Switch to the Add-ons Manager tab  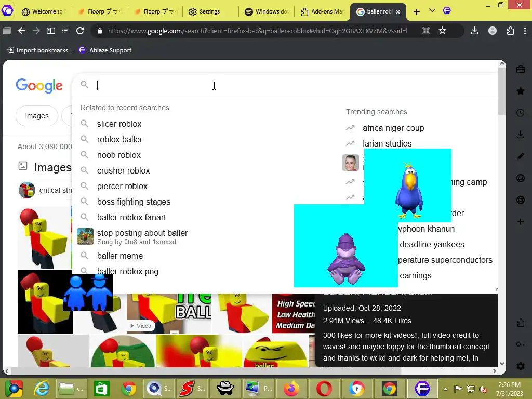[322, 11]
